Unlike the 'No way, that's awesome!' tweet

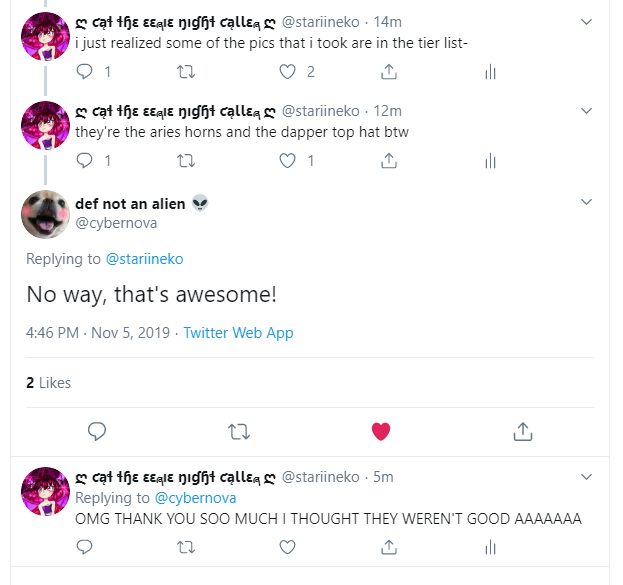[381, 432]
